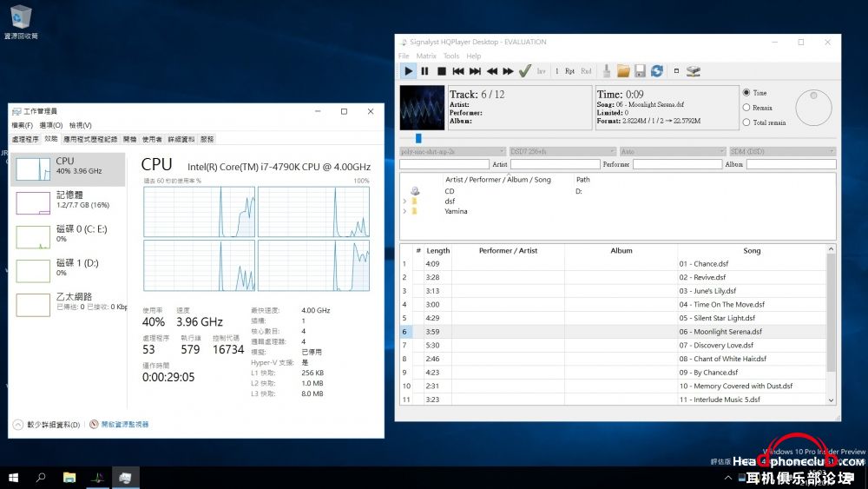
Task: Open the 開啟資源監視器 link
Action: tap(119, 424)
